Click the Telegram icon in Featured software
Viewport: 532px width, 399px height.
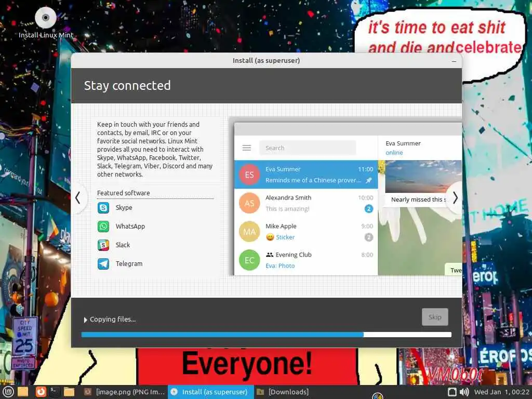tap(103, 263)
